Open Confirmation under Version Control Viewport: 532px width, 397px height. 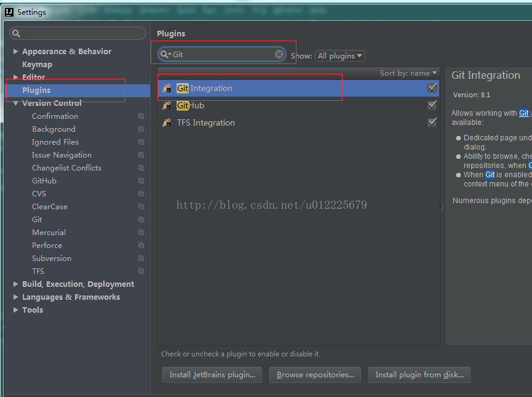click(55, 116)
